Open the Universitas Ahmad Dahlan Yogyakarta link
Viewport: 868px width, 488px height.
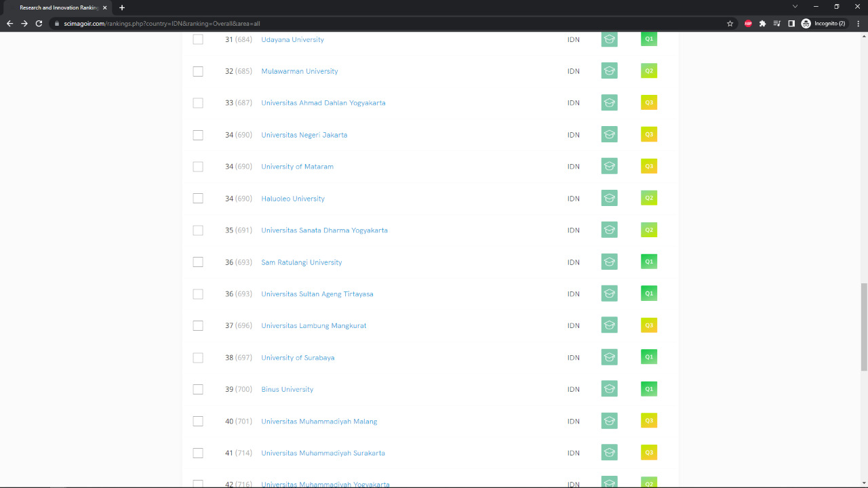pyautogui.click(x=323, y=103)
